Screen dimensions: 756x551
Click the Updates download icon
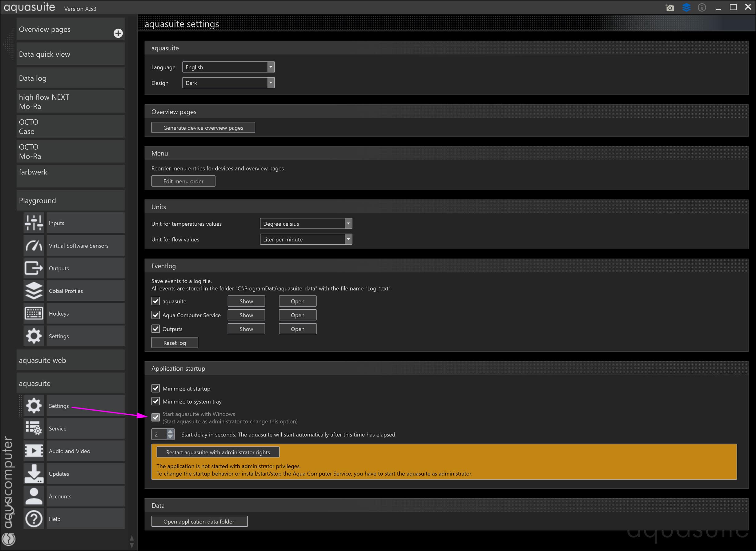click(x=34, y=474)
